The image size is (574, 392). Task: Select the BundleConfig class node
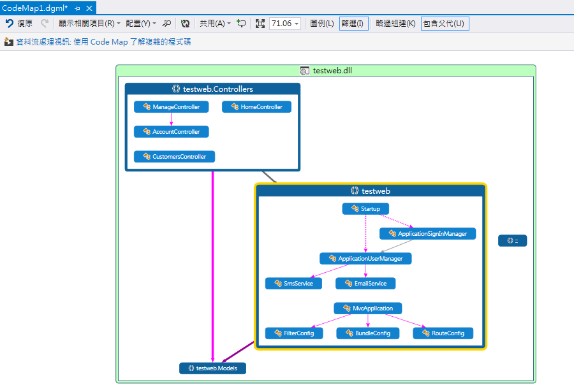368,333
